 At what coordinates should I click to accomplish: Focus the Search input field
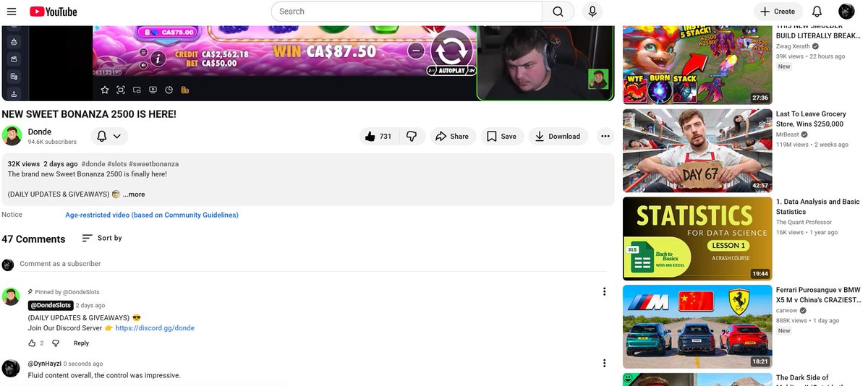407,12
